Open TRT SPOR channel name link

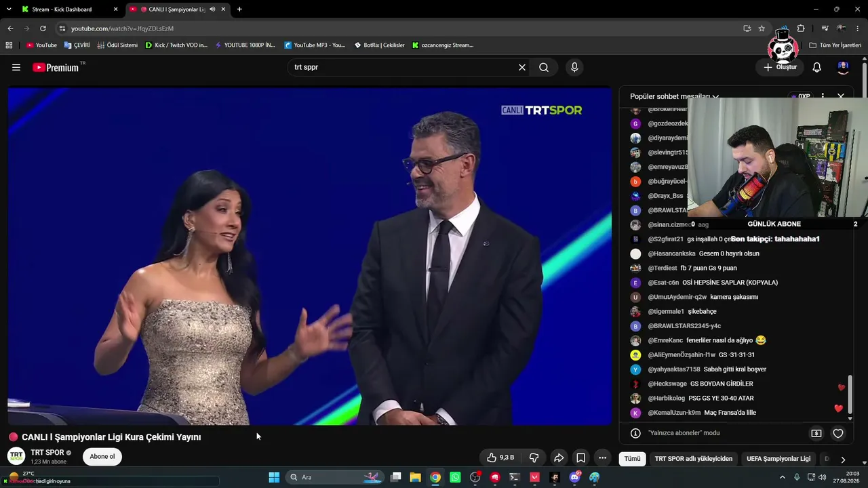pyautogui.click(x=47, y=453)
